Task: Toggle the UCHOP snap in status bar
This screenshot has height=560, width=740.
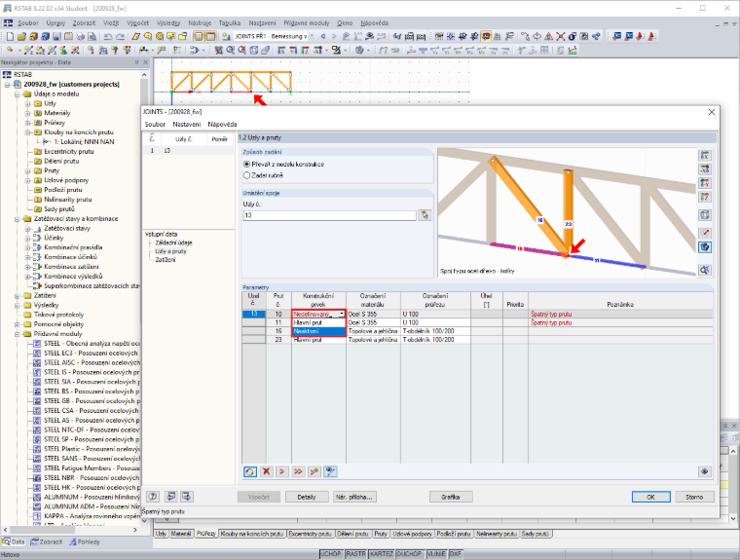Action: point(332,554)
